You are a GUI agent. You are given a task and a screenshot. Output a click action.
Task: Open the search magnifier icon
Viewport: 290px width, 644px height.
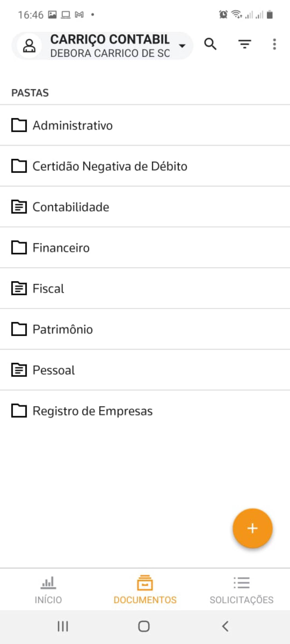[x=210, y=45]
